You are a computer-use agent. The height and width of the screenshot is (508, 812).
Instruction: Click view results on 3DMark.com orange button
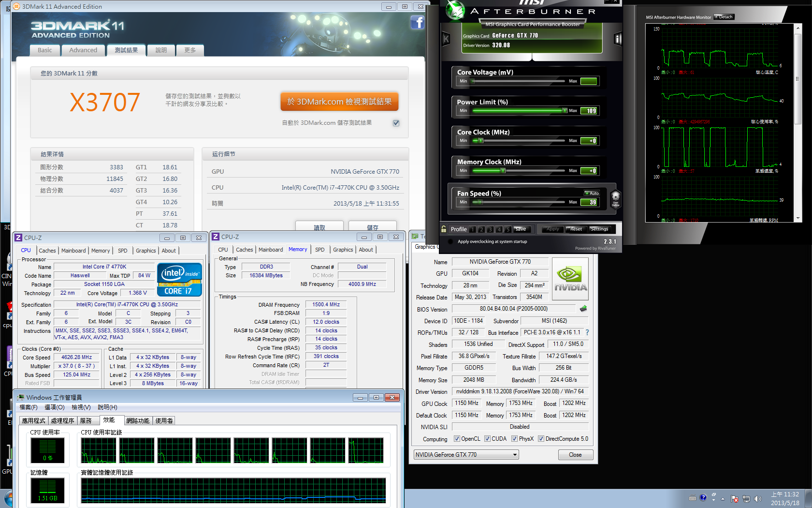(x=339, y=102)
